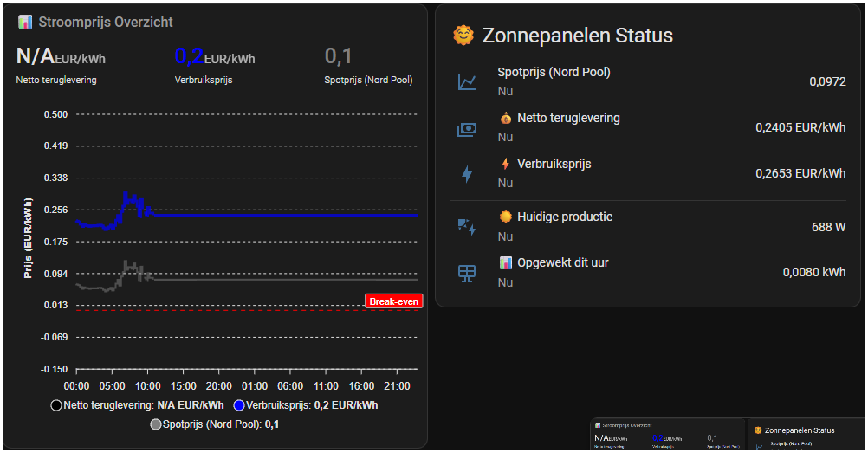The height and width of the screenshot is (453, 868).
Task: Click the lightning bolt icon for Verbruiksprijs row
Action: pyautogui.click(x=467, y=174)
